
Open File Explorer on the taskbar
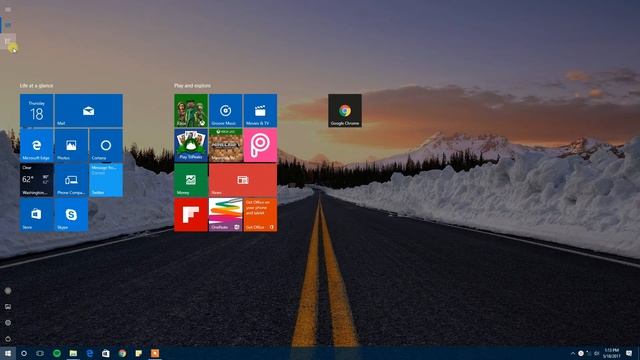click(73, 353)
